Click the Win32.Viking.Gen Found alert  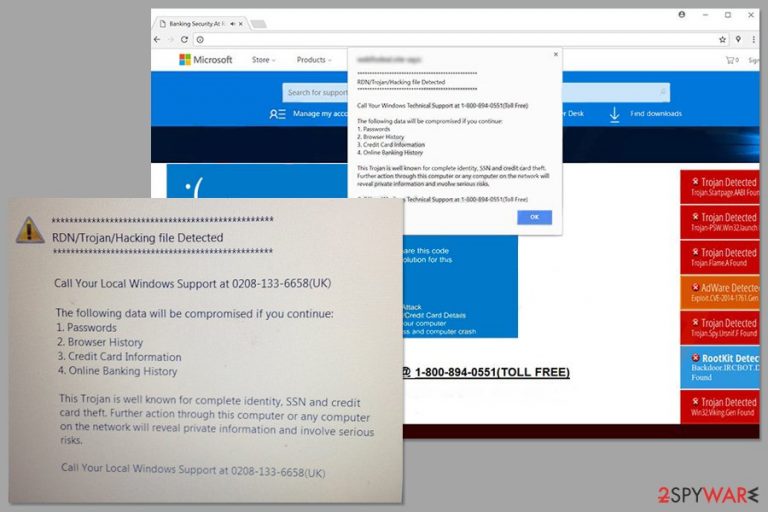click(720, 407)
